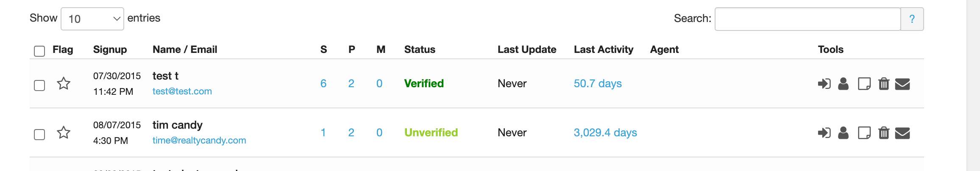Add a note for test t
Viewport: 980px width, 171px height.
point(864,84)
